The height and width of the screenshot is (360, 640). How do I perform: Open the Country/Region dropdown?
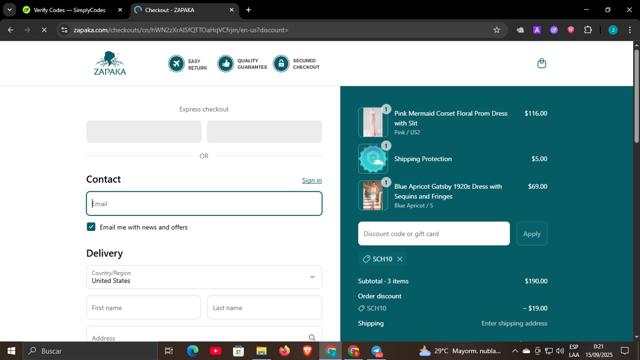[x=204, y=277]
